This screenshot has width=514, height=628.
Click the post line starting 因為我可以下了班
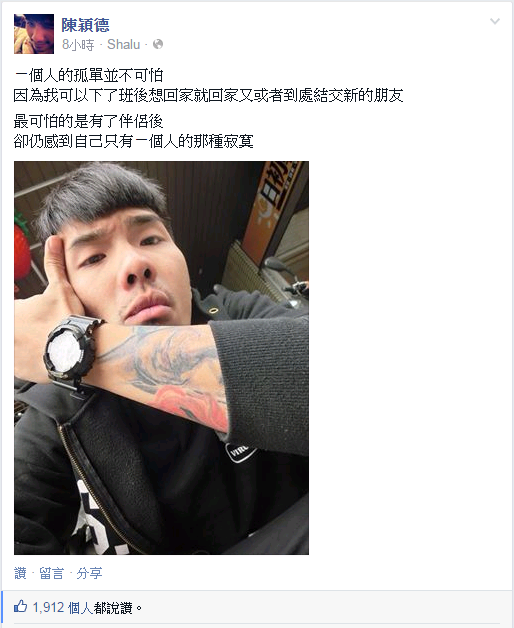(x=208, y=95)
